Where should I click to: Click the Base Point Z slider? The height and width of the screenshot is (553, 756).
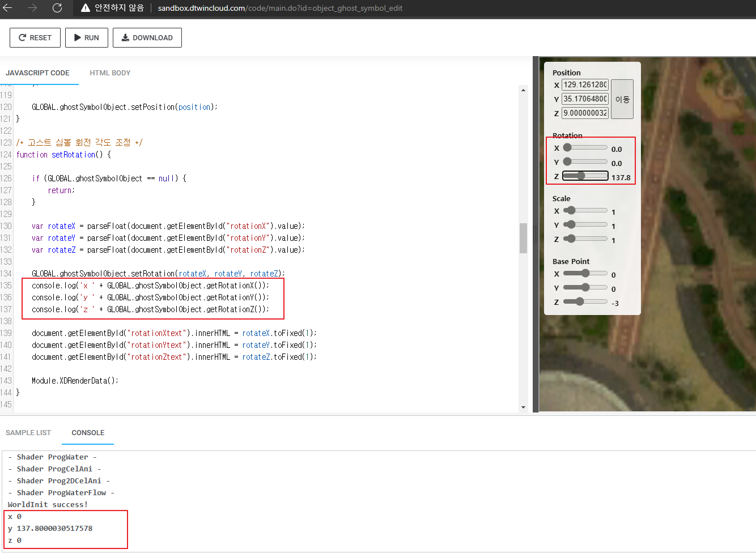coord(584,302)
